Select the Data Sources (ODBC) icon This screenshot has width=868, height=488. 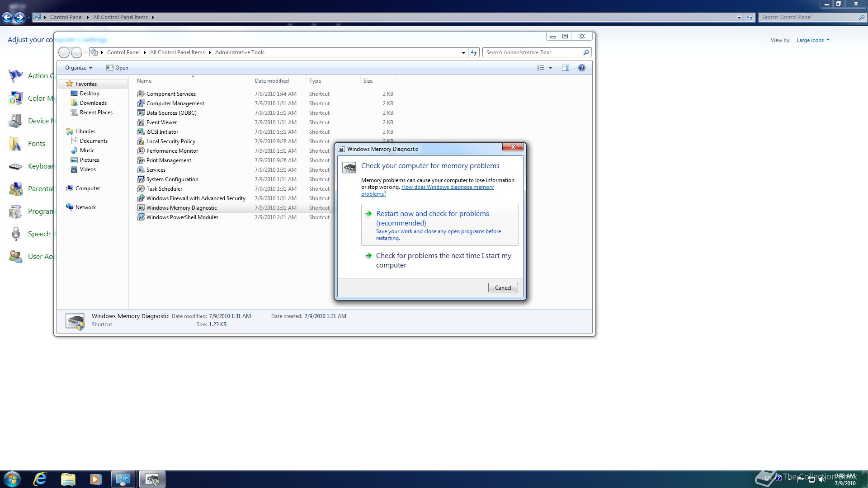(x=141, y=113)
